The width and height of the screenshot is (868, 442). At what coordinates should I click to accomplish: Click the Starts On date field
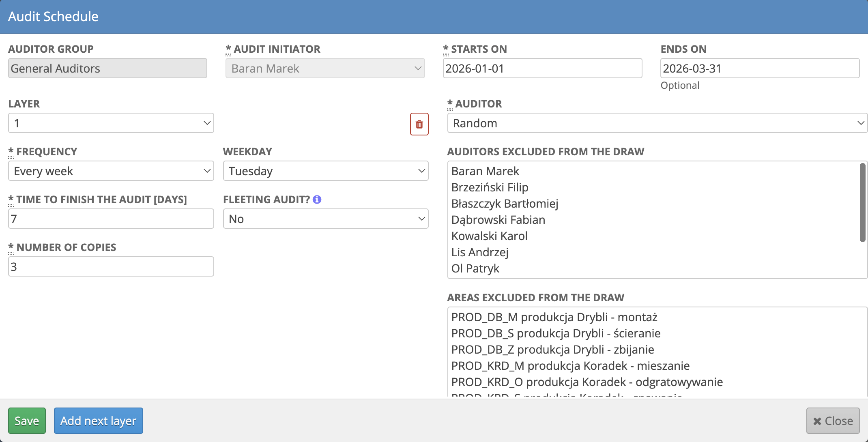(x=542, y=68)
